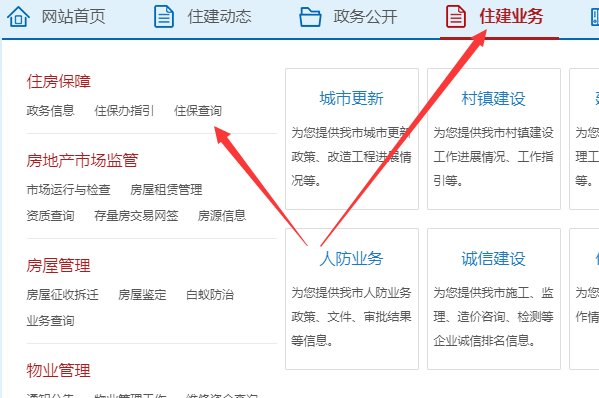Image resolution: width=599 pixels, height=398 pixels.
Task: Click the 村镇建设 card description text
Action: pyautogui.click(x=494, y=157)
